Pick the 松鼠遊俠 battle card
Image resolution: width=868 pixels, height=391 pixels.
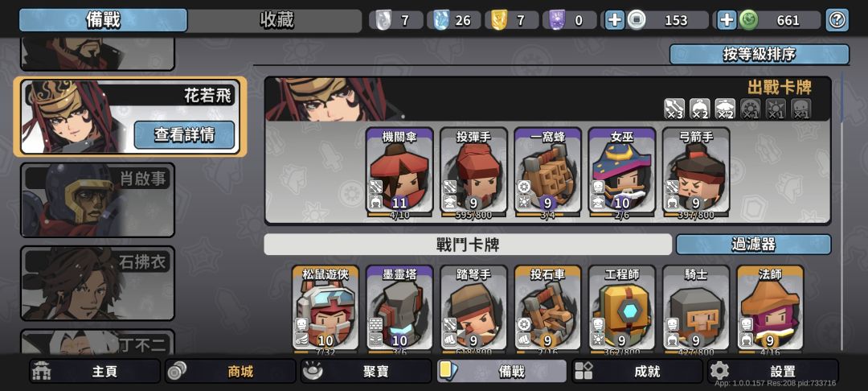(325, 308)
